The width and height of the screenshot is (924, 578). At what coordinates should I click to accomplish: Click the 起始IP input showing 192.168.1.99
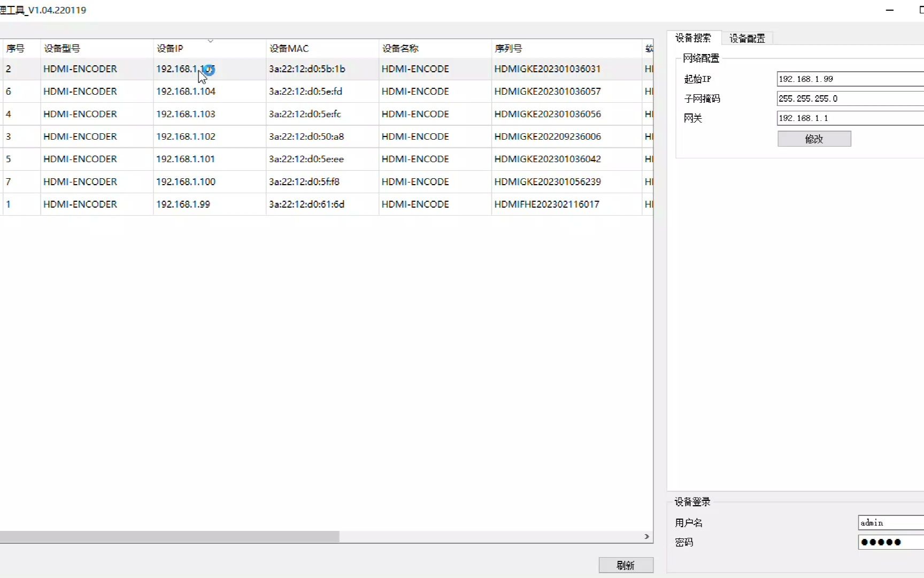pyautogui.click(x=849, y=79)
